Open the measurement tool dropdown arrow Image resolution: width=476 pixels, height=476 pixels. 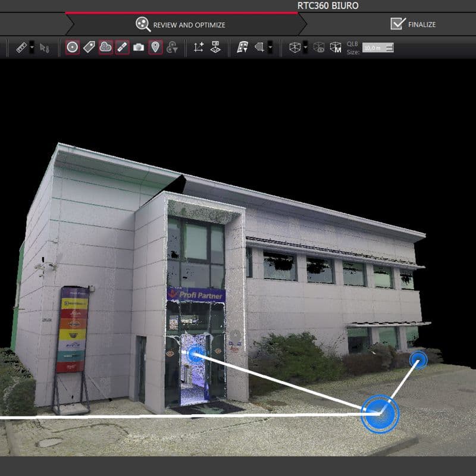click(x=31, y=46)
